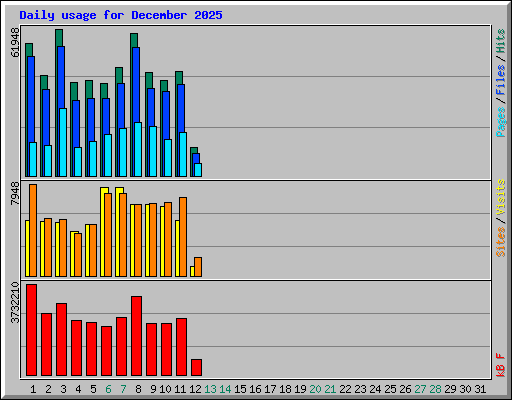Click the 'Hits' legend label

coord(500,41)
